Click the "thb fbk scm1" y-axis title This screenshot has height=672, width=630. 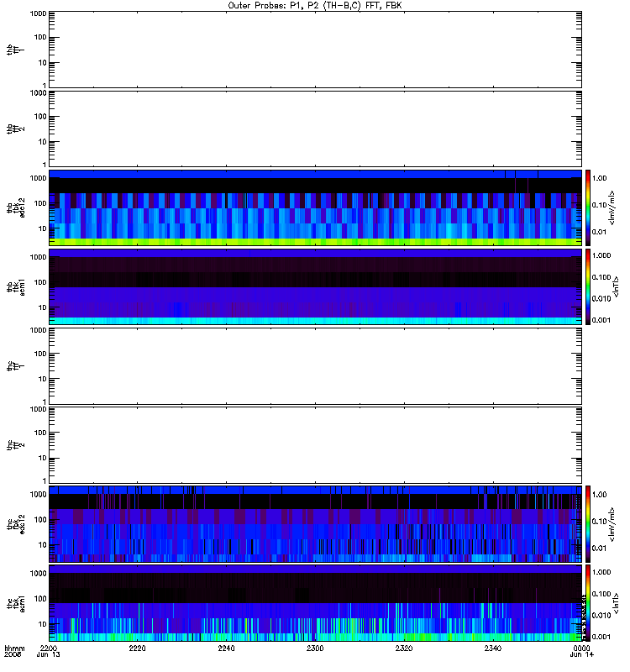15,286
